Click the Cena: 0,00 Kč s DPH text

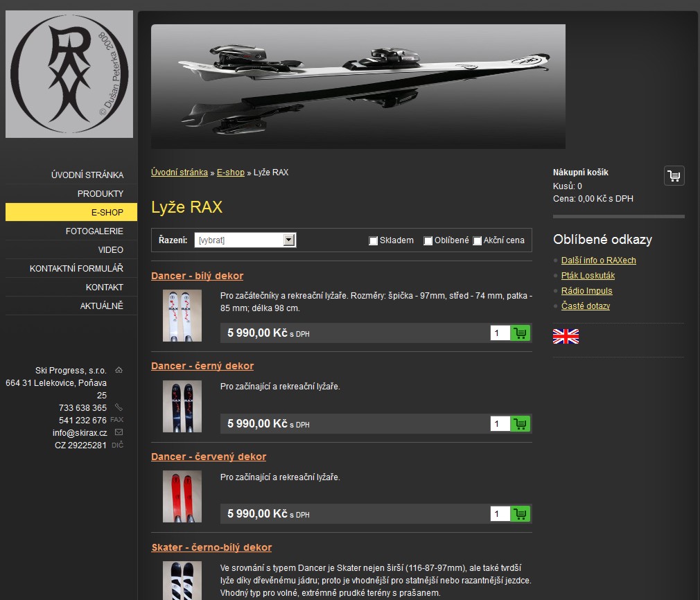(x=593, y=199)
